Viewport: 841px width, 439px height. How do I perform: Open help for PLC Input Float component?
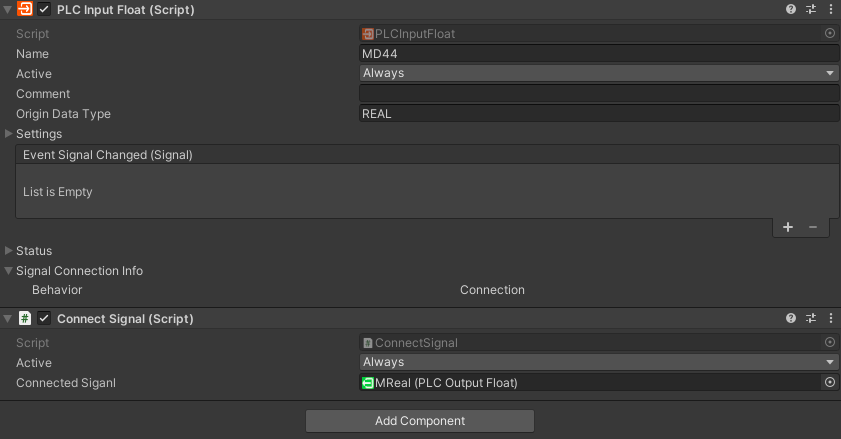click(x=791, y=9)
